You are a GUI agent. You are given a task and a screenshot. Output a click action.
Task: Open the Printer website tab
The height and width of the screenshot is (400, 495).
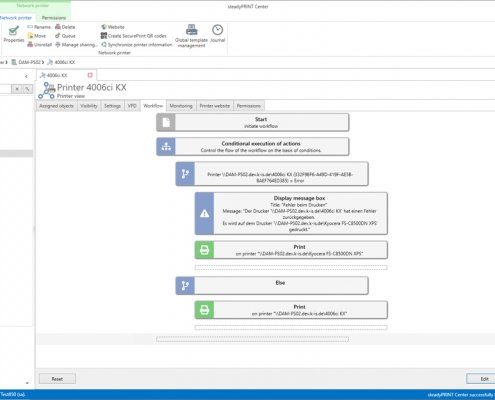[x=215, y=106]
